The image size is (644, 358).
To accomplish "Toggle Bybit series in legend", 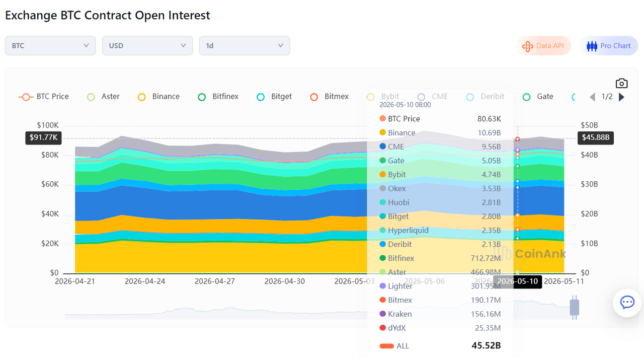I will click(x=383, y=97).
